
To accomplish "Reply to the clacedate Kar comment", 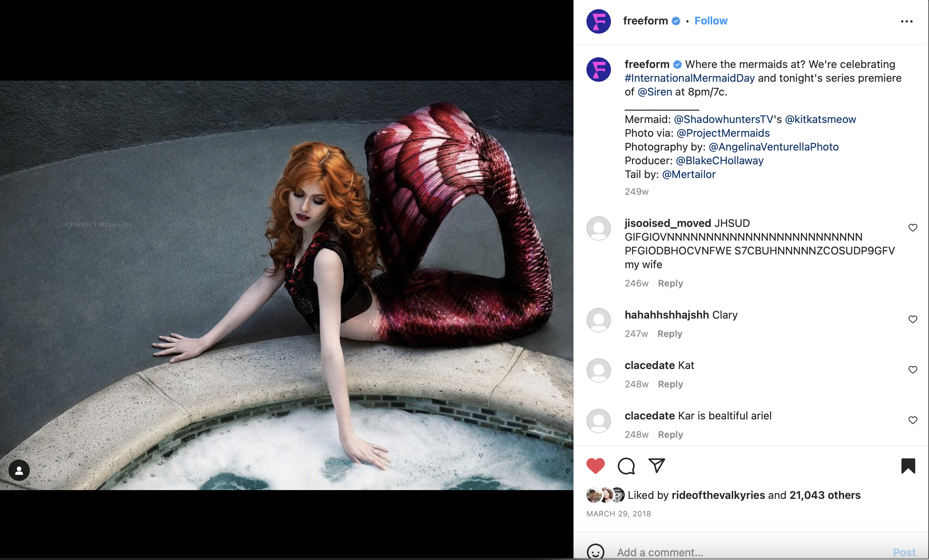I will click(670, 435).
